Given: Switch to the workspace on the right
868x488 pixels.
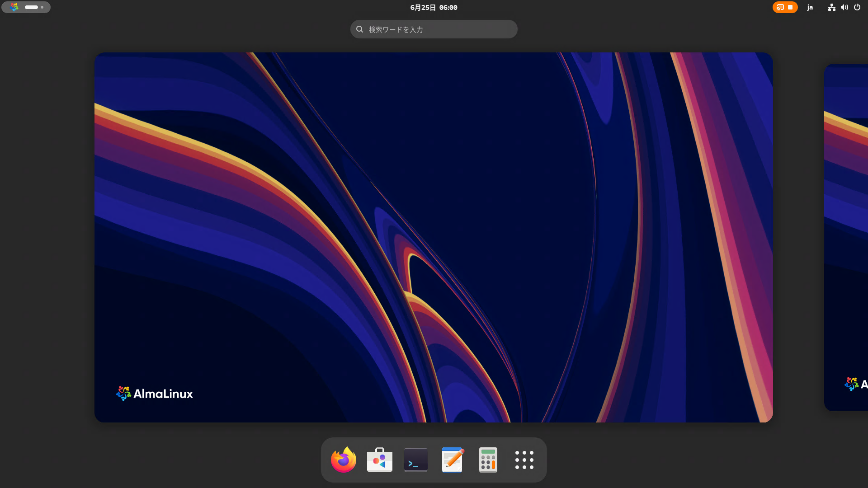Looking at the screenshot, I should (x=846, y=237).
